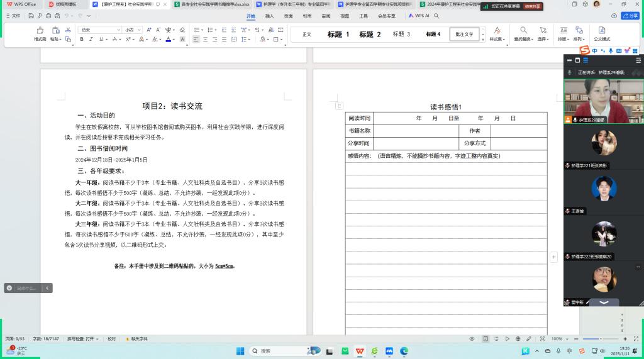This screenshot has height=359, width=644.
Task: Select the Find and Replace (查找替换) tool
Action: [x=523, y=33]
